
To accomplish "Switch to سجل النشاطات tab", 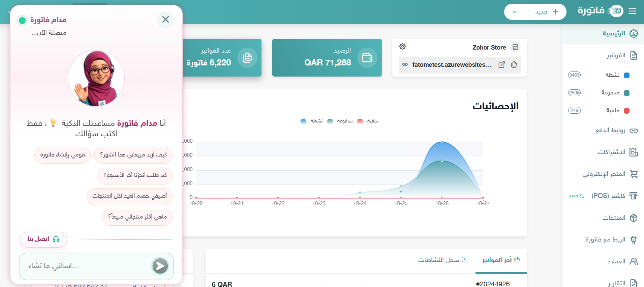I will [x=443, y=260].
